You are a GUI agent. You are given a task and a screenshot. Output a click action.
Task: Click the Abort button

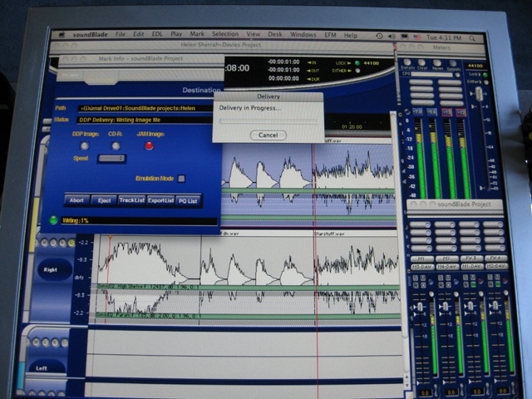[x=76, y=200]
